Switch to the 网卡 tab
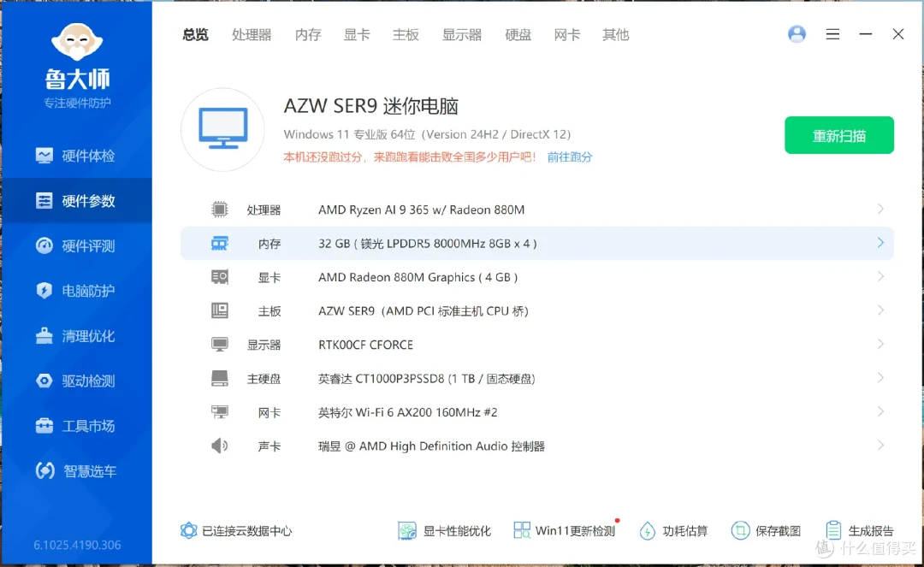This screenshot has height=567, width=924. coord(567,35)
